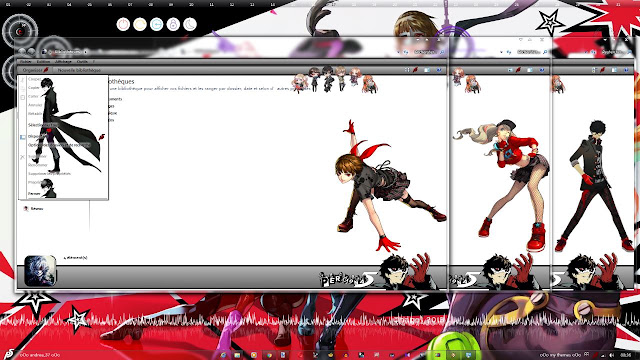Click Nouvelle bibliothèque in the toolbar

[x=79, y=70]
